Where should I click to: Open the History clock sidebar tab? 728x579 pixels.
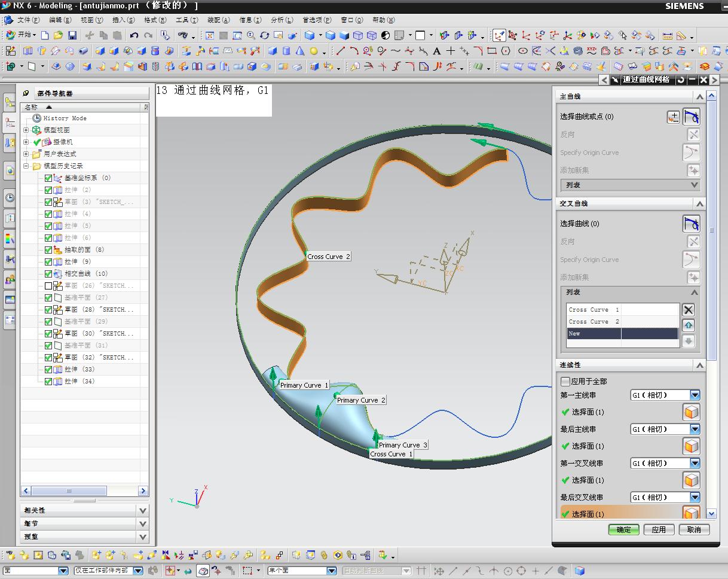point(10,198)
